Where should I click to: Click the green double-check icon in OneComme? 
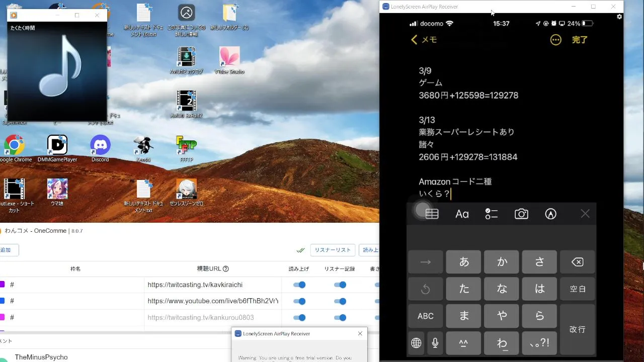301,250
